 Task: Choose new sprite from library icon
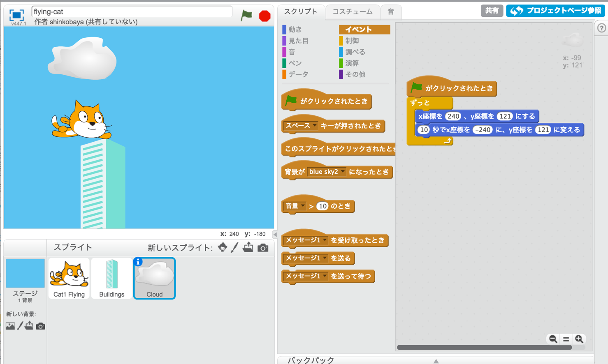point(223,247)
